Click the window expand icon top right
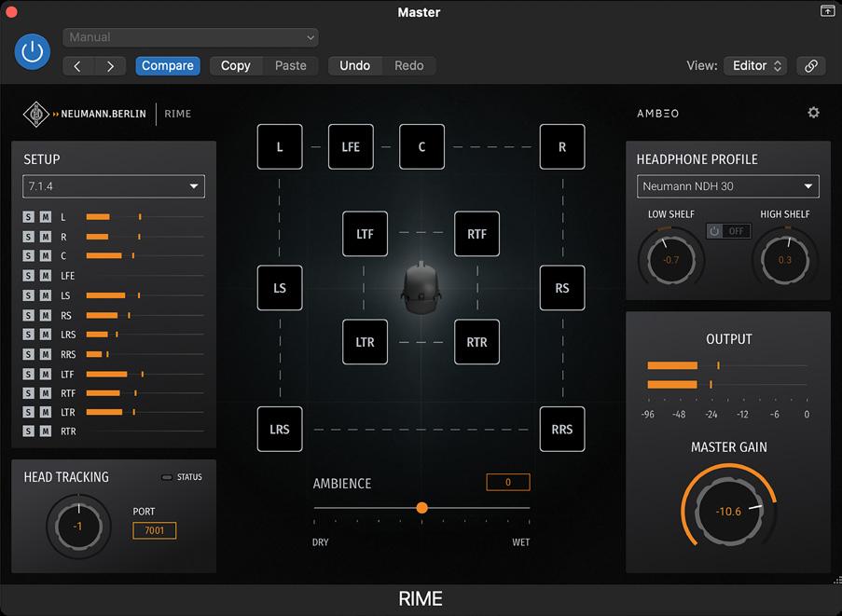Image resolution: width=842 pixels, height=616 pixels. pos(827,11)
